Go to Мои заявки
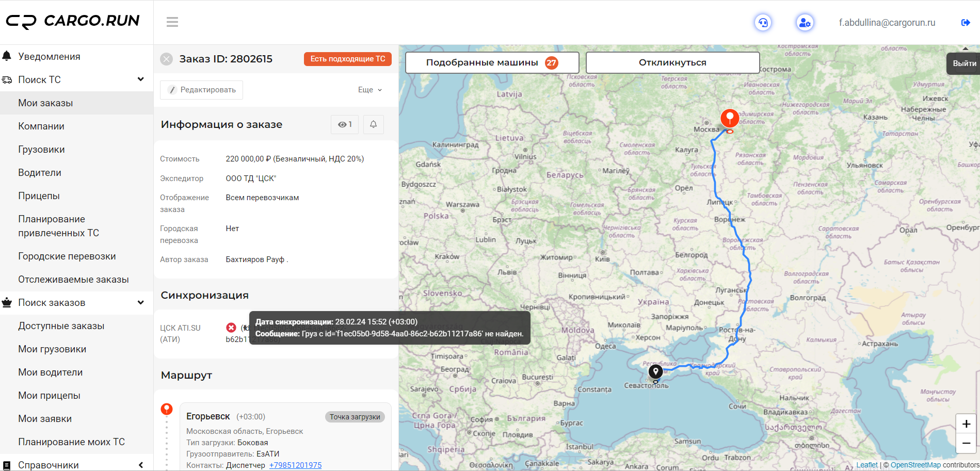Viewport: 980px width, 471px height. 45,418
